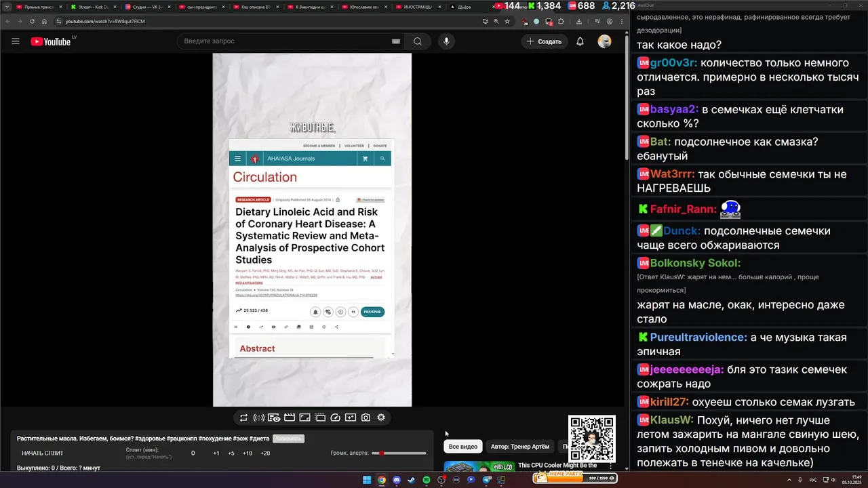Viewport: 868px width, 488px height.
Task: Click the browser back arrow
Action: tap(8, 21)
